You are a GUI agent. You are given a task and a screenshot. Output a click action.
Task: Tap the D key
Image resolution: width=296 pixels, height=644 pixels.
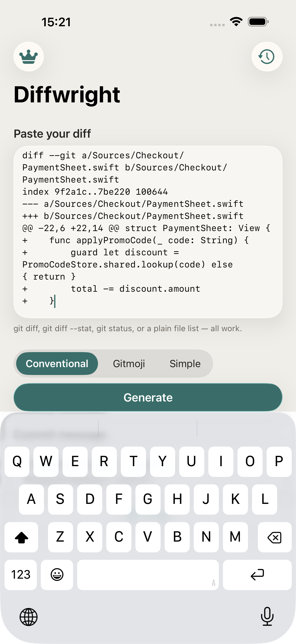[90, 499]
